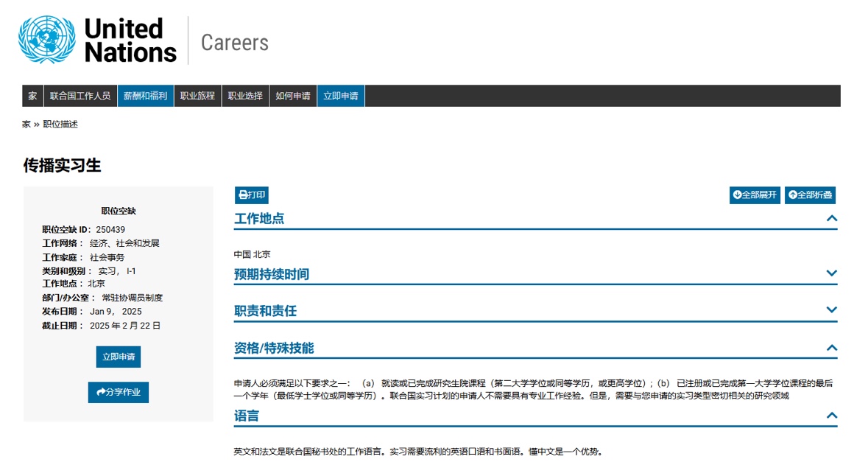Click the up-arrow icon in 全部折叠
The image size is (868, 462).
tap(793, 195)
